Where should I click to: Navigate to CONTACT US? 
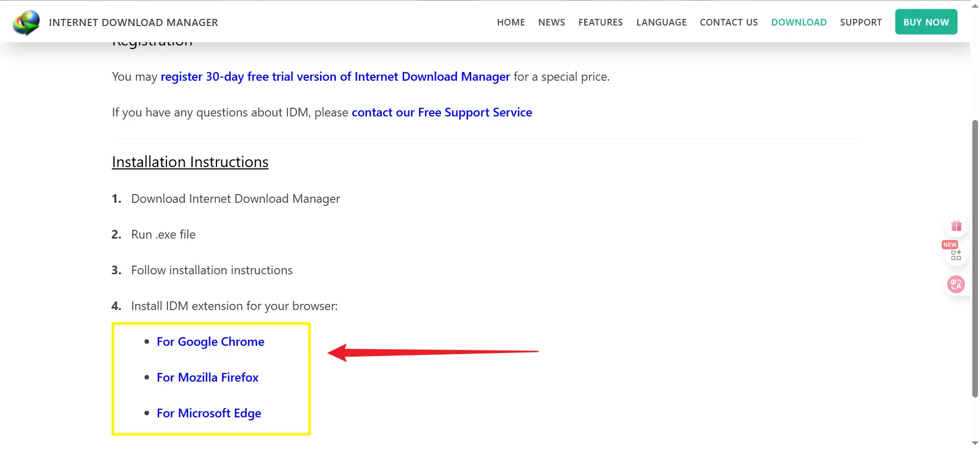728,22
